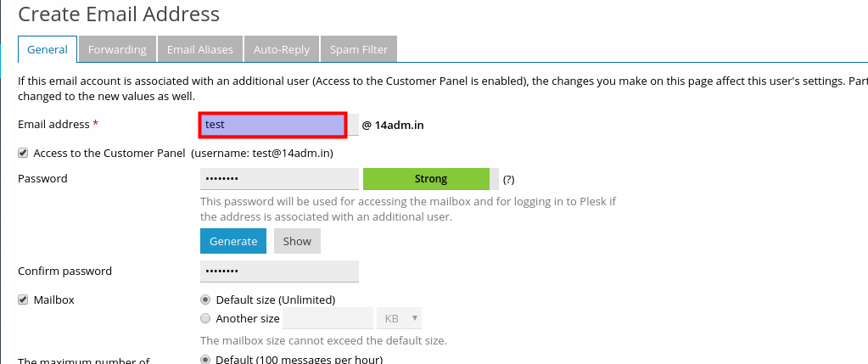Click the 14adm.in domain name text
868x364 pixels.
[x=399, y=125]
